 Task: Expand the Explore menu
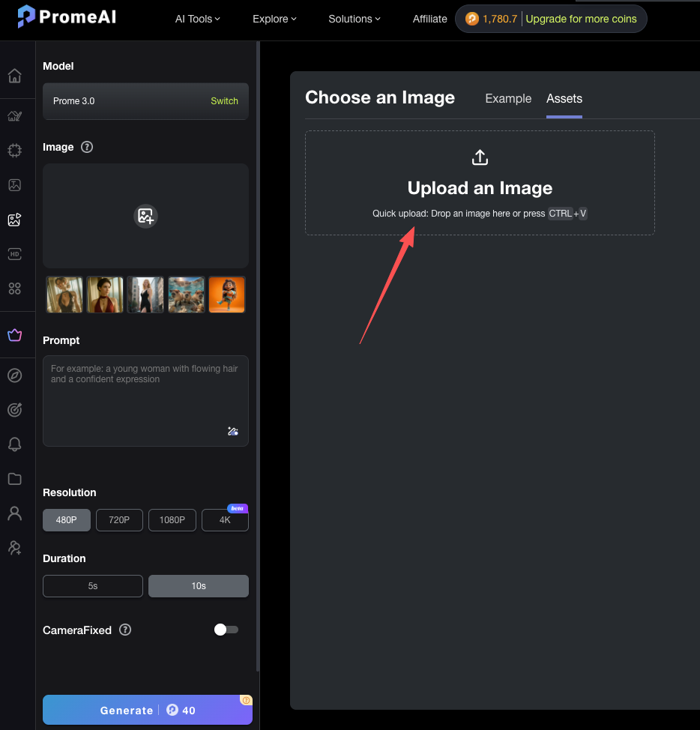point(274,19)
